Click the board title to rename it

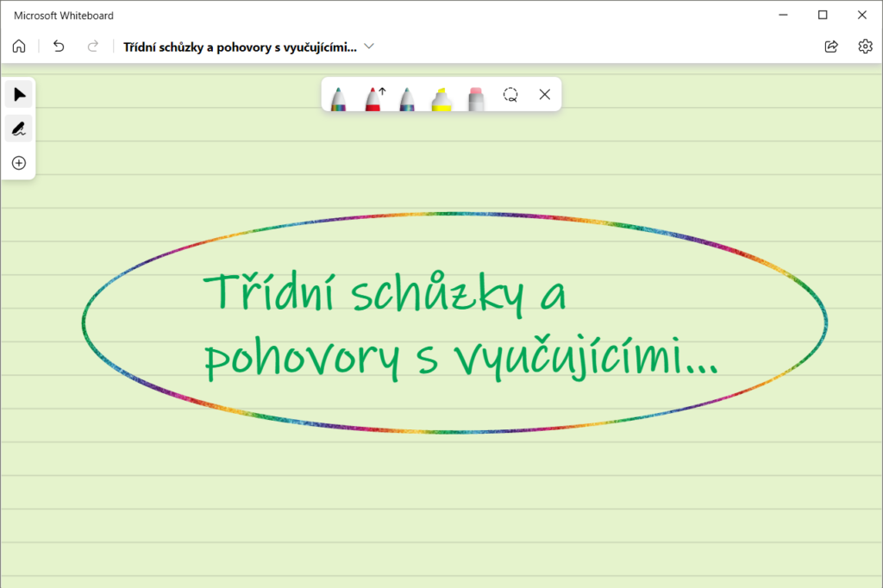coord(239,47)
